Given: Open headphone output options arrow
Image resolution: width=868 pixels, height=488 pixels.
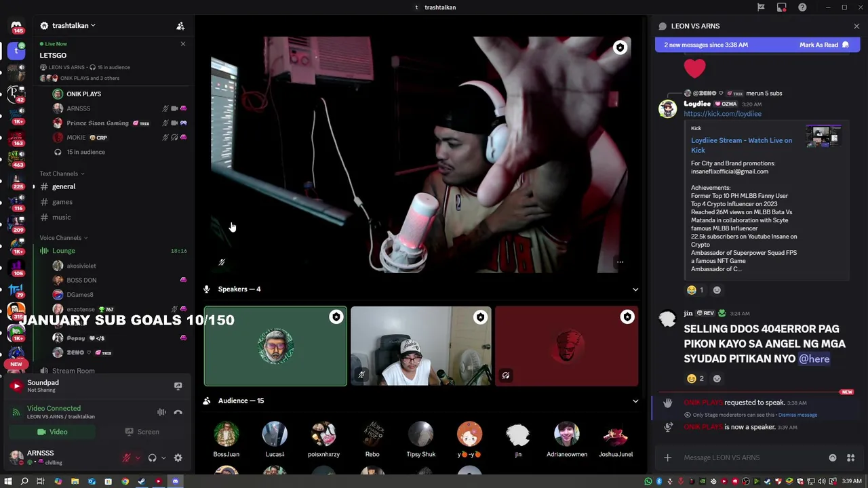Looking at the screenshot, I should (x=163, y=458).
